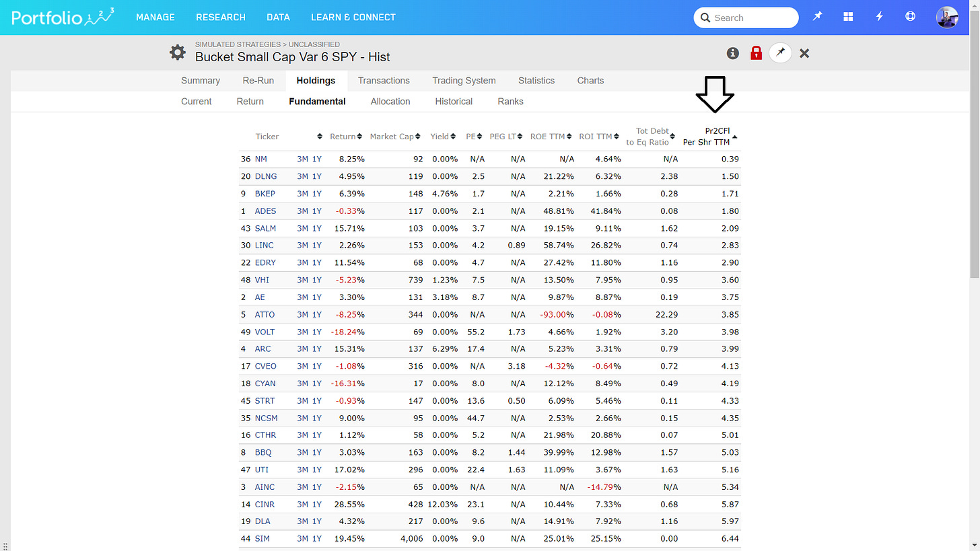Click the red lock icon
The width and height of the screenshot is (980, 551).
click(x=756, y=53)
